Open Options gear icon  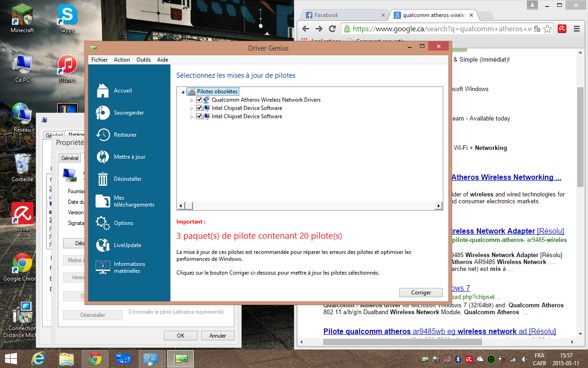(103, 223)
